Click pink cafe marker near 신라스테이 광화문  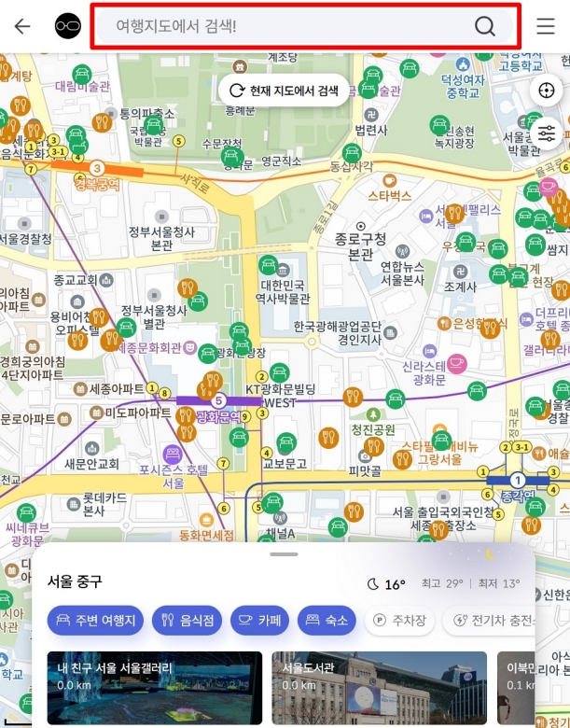457,364
